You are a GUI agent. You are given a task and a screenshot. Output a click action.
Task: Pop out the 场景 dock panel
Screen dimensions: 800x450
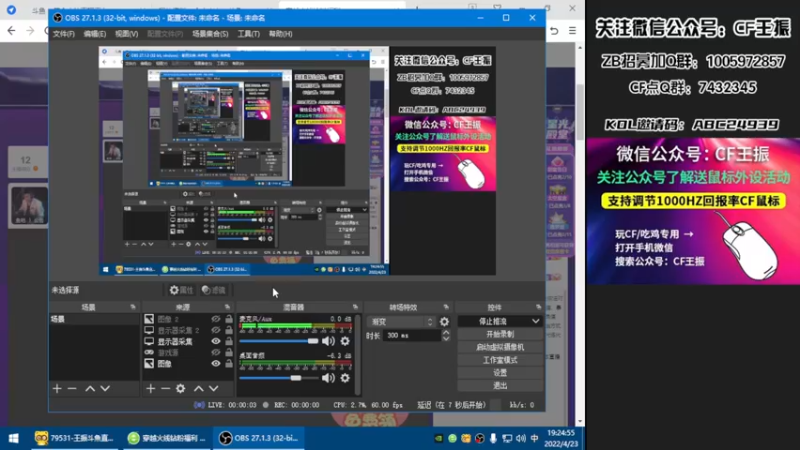click(133, 307)
